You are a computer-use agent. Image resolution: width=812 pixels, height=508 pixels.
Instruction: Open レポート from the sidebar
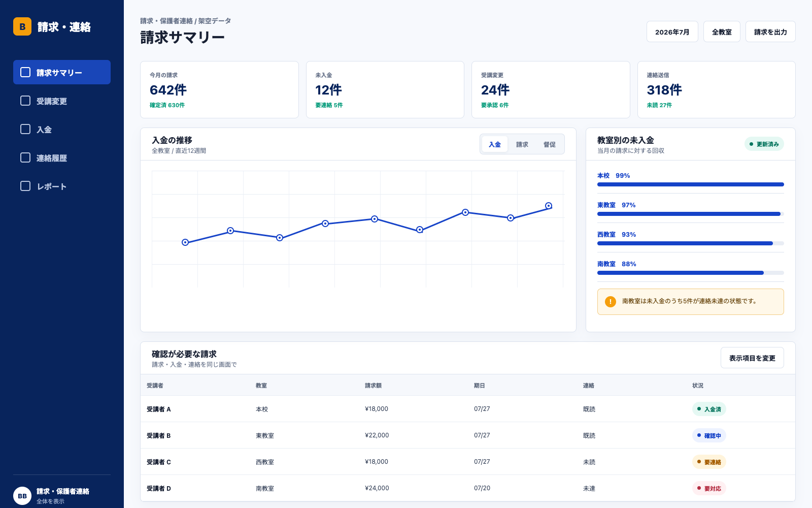coord(62,186)
